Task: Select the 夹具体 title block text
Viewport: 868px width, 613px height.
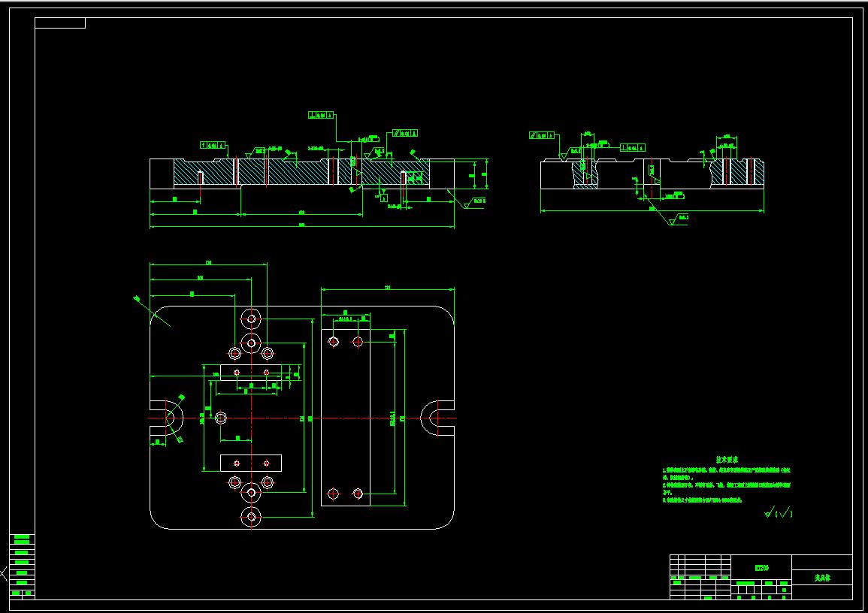Action: [x=822, y=578]
